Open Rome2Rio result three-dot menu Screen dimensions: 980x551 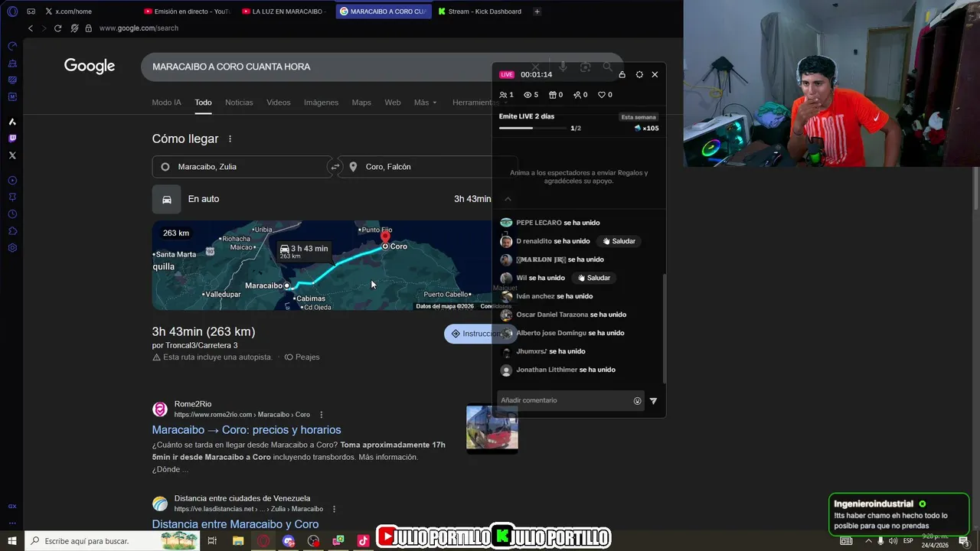pyautogui.click(x=322, y=415)
